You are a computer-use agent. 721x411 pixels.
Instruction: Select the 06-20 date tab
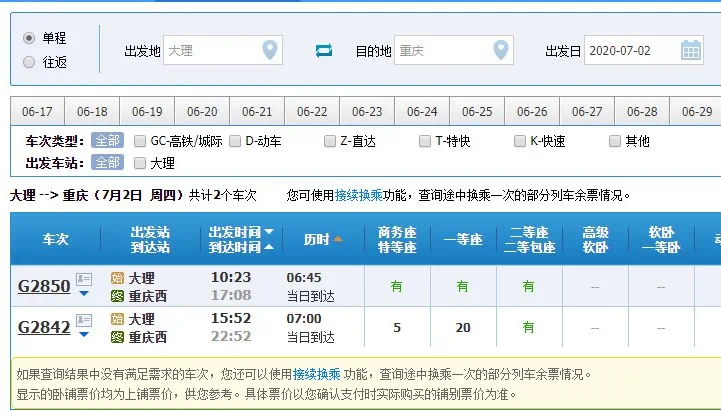pyautogui.click(x=202, y=111)
